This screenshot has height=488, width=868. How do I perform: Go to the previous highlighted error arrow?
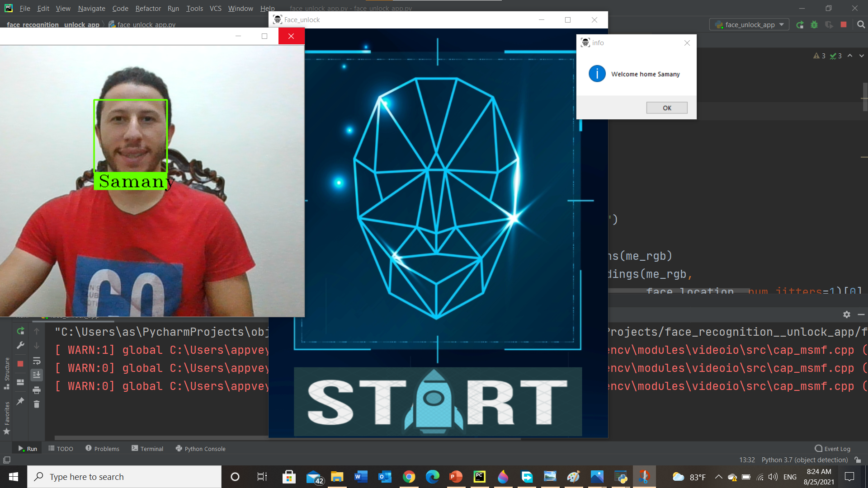point(850,56)
